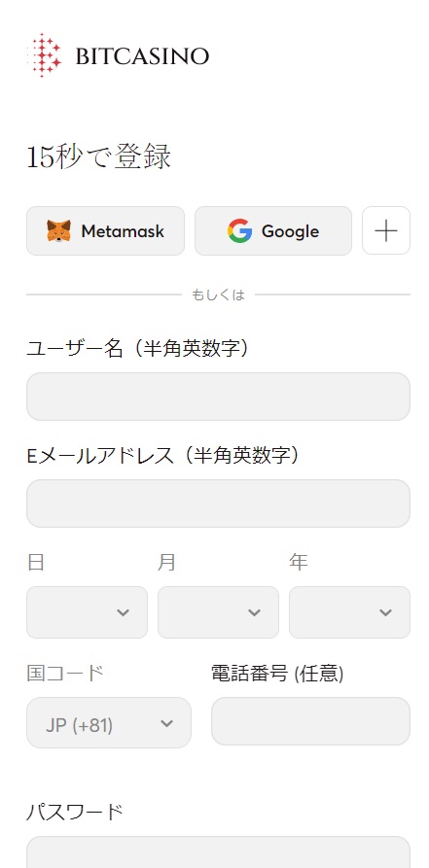Viewport: 429px width, 868px height.
Task: Click the ユーザー名（半角英数字）label
Action: tap(137, 349)
